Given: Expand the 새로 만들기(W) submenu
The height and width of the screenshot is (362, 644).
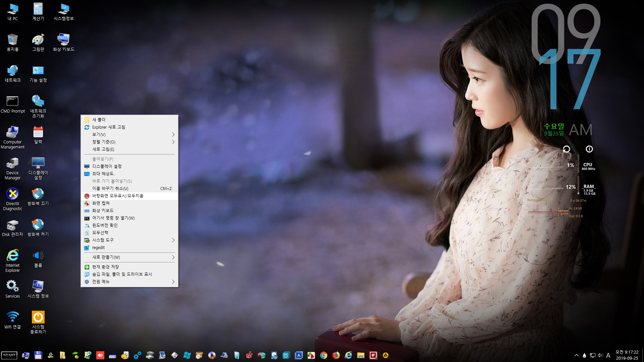Looking at the screenshot, I should coord(129,257).
